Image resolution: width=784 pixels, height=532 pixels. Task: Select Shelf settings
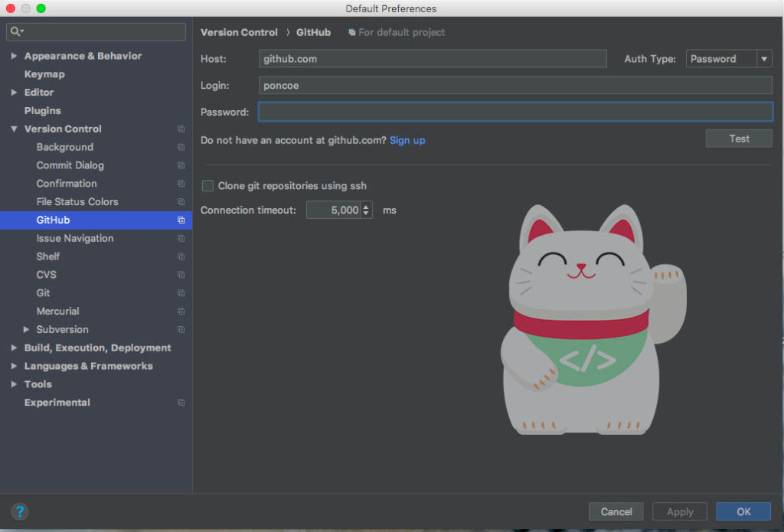coord(48,256)
